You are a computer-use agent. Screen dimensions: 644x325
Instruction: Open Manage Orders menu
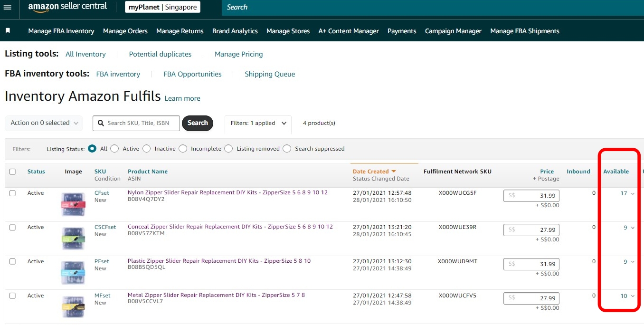click(x=125, y=31)
